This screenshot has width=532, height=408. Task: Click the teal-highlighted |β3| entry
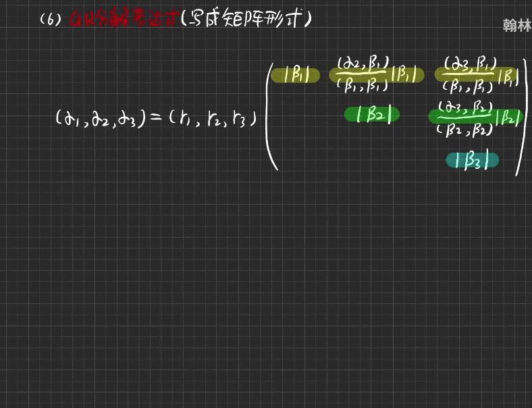click(472, 160)
